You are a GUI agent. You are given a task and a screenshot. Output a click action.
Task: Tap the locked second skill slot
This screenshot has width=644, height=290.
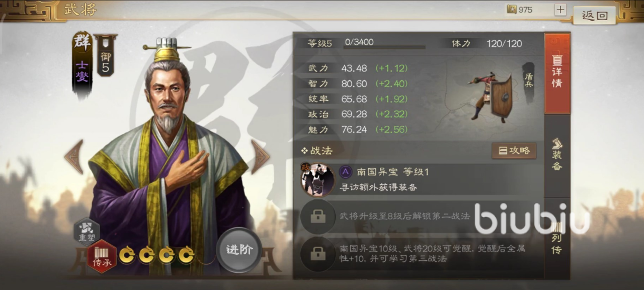[x=317, y=216]
